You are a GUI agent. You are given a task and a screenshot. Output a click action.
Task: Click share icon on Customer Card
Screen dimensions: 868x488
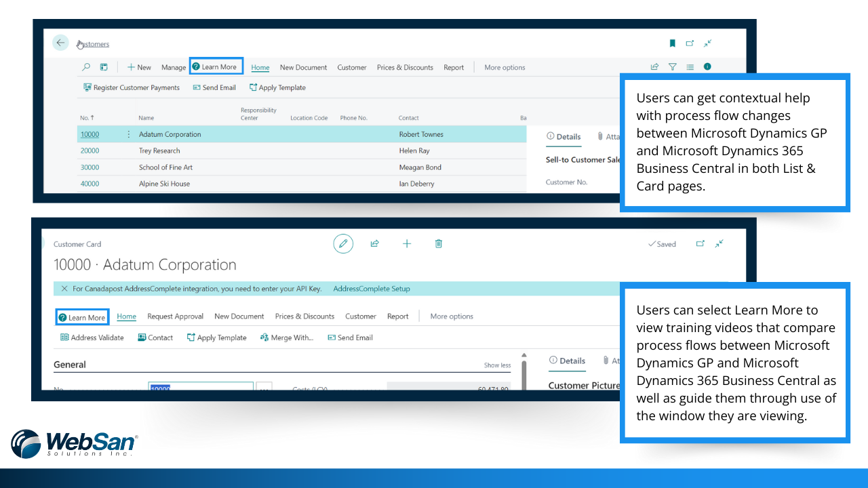(374, 243)
